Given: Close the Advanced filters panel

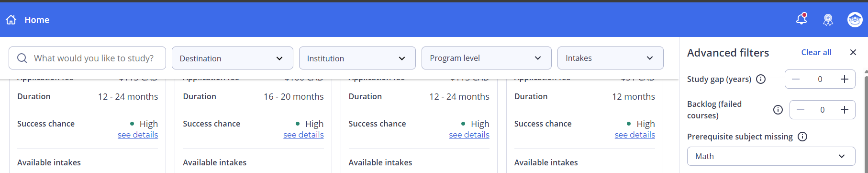Looking at the screenshot, I should pyautogui.click(x=853, y=52).
